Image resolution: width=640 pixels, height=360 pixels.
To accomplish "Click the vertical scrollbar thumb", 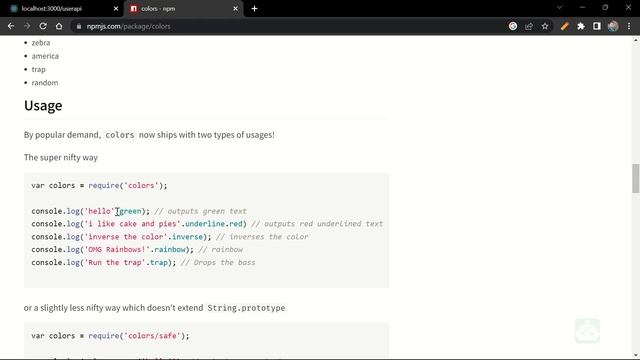I will tap(636, 178).
